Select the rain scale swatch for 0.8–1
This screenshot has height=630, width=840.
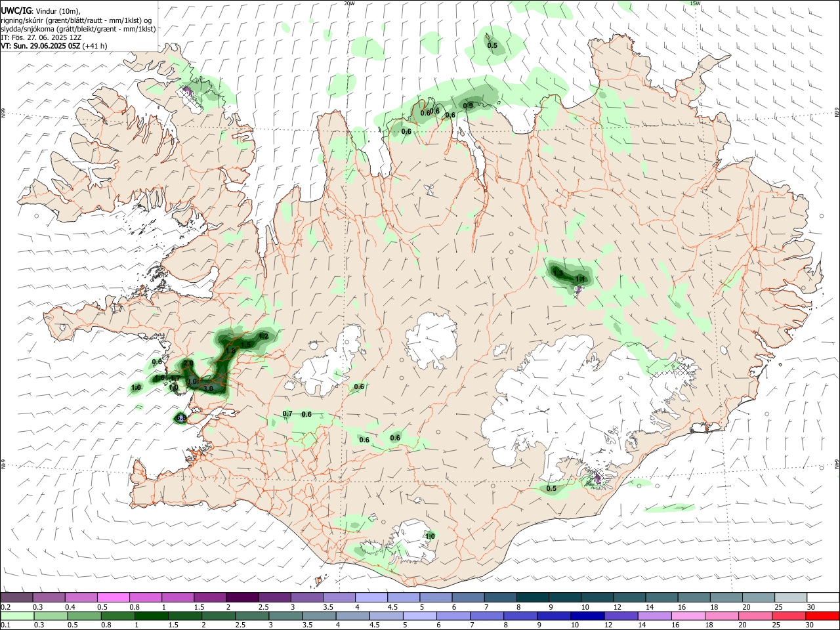coord(117,616)
